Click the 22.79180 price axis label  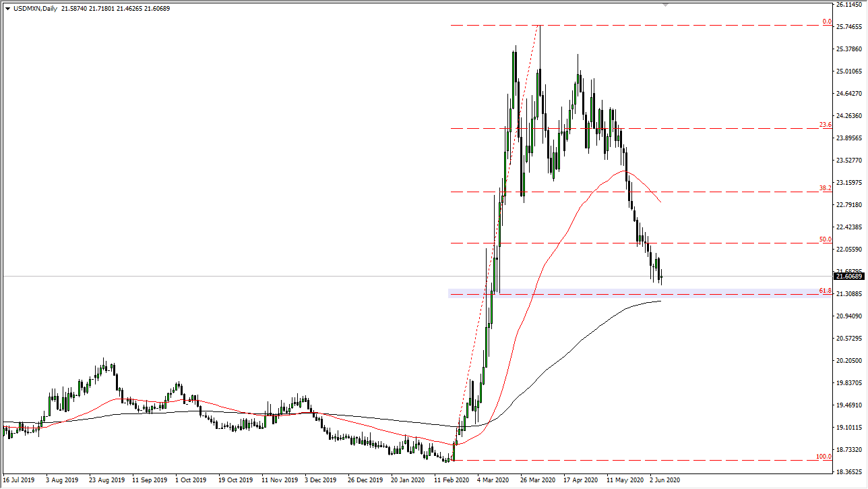(848, 205)
